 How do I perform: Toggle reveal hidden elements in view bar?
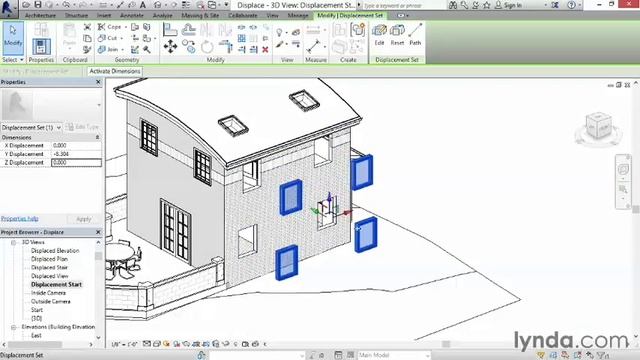tap(236, 344)
